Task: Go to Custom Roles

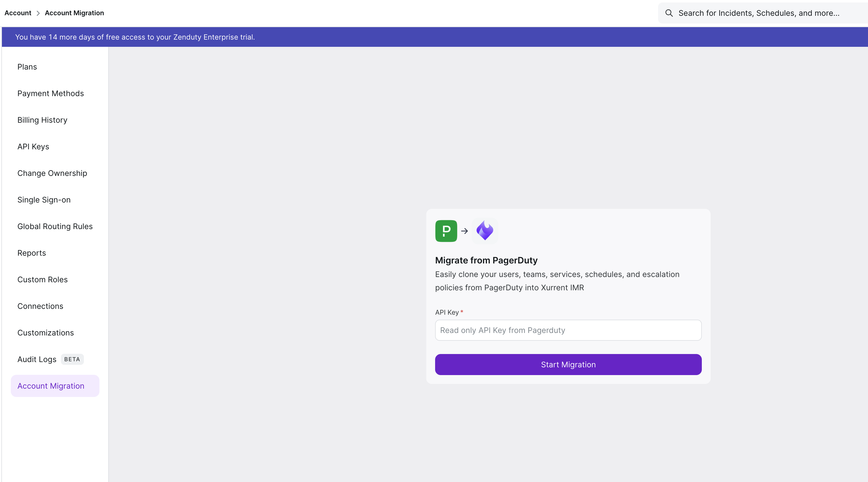Action: pyautogui.click(x=42, y=280)
